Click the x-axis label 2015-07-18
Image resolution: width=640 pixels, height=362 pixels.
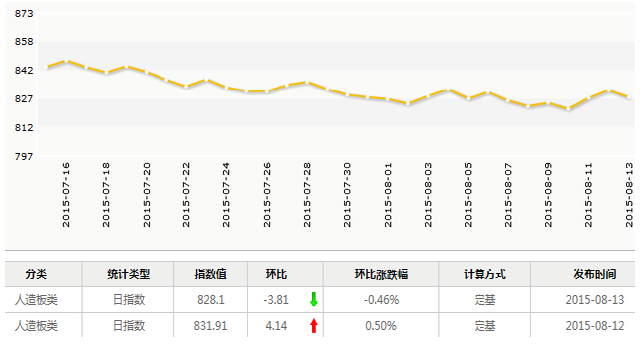[x=106, y=195]
